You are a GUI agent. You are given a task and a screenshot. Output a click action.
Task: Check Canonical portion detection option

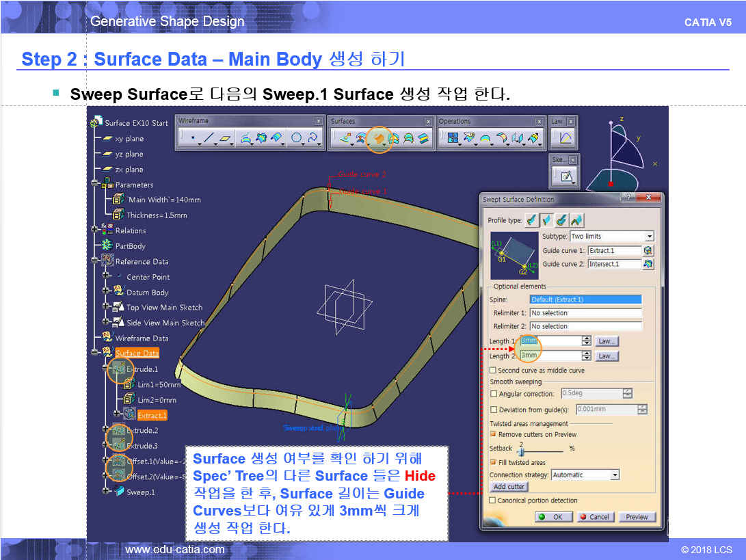point(493,501)
